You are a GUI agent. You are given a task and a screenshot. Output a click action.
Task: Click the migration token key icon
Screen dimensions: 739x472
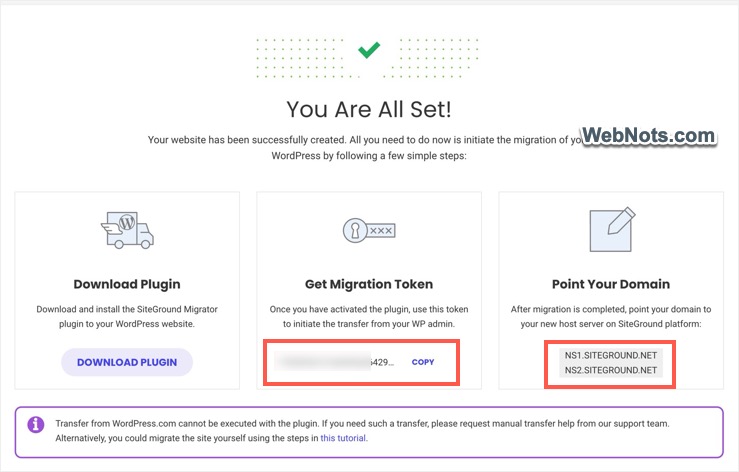pyautogui.click(x=368, y=229)
